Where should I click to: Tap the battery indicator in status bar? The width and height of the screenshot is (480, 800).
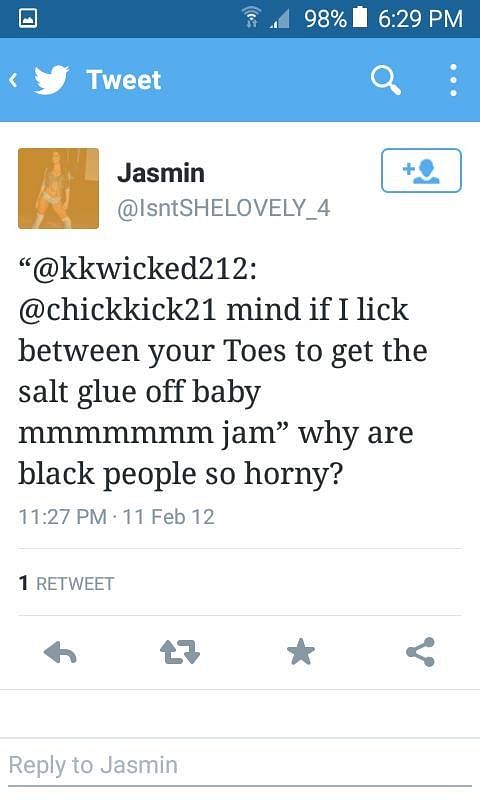pyautogui.click(x=360, y=18)
